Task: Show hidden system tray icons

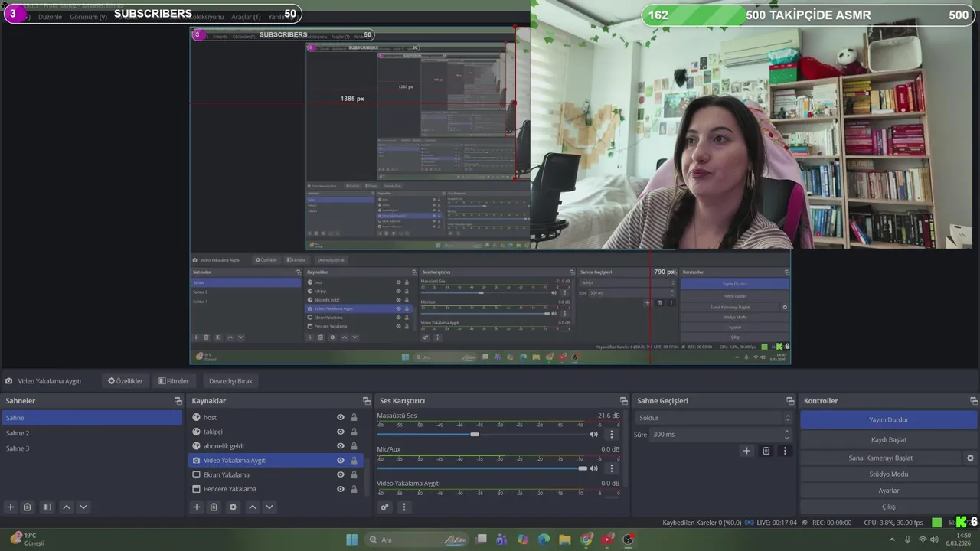Action: [892, 540]
